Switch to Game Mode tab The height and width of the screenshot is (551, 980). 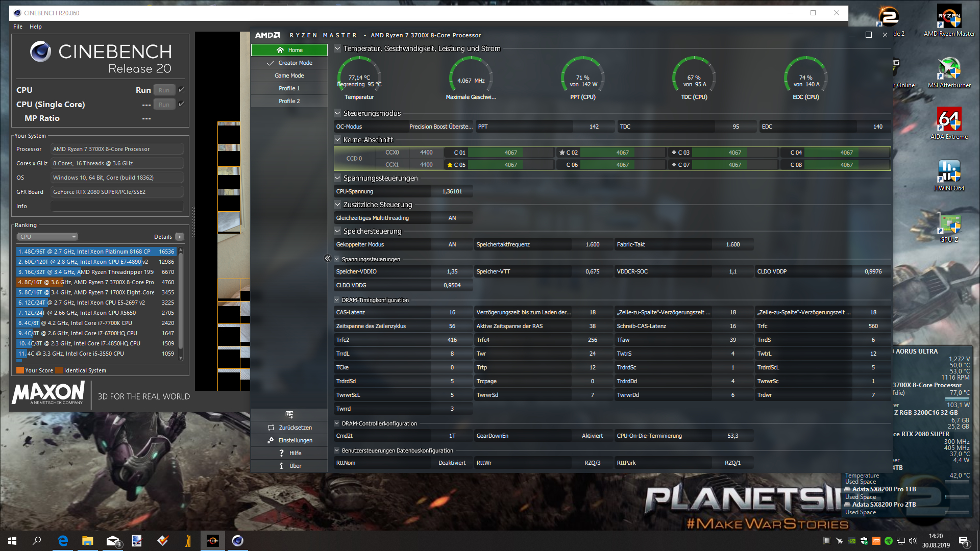(289, 76)
